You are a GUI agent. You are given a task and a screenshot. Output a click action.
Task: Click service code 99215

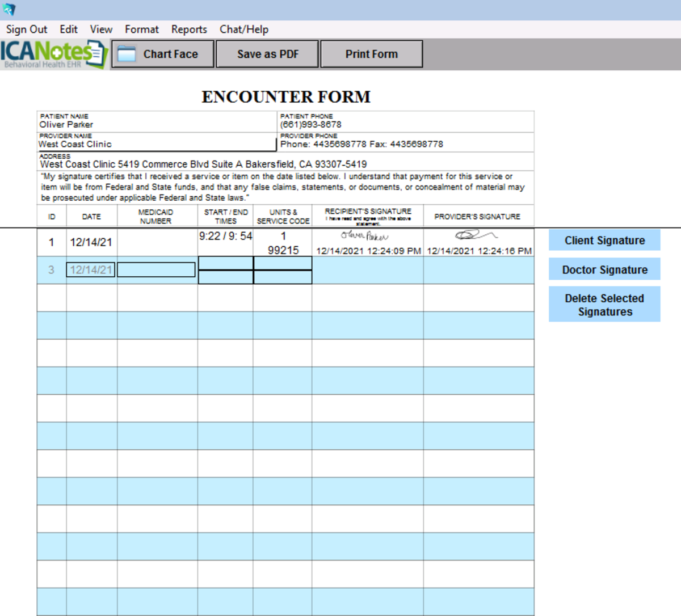click(283, 250)
